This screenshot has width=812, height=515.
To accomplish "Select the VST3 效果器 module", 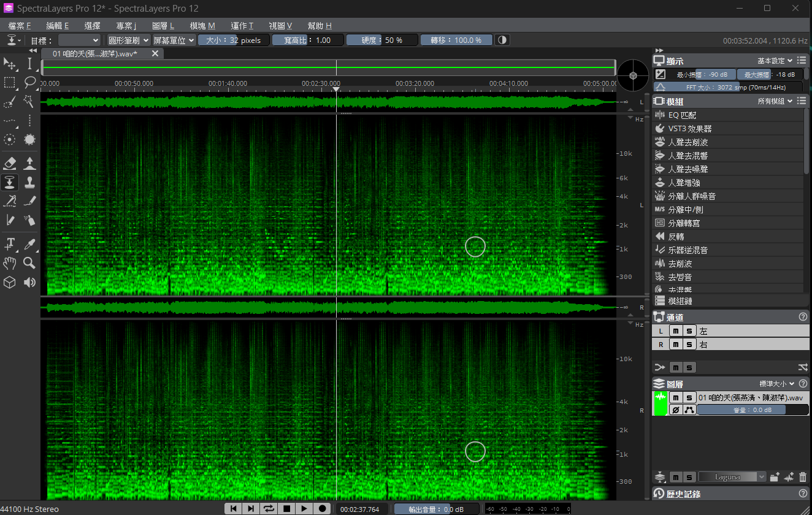I will [x=729, y=128].
